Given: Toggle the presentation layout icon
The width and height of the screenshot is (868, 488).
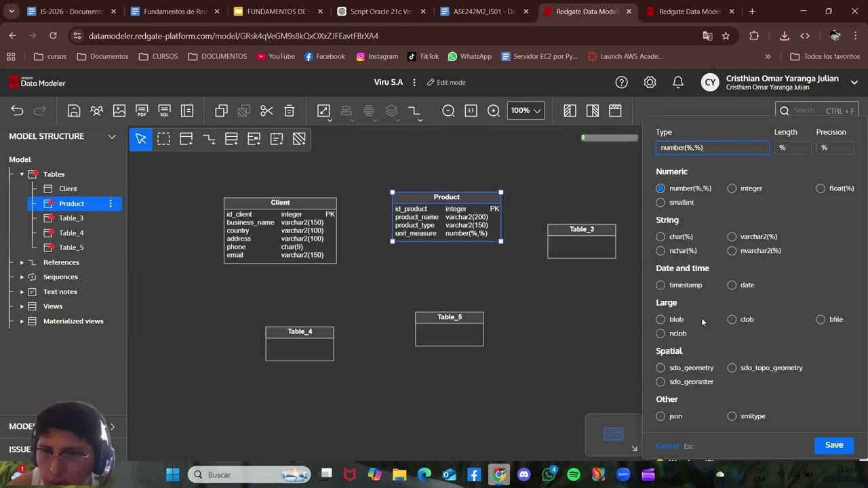Looking at the screenshot, I should 615,110.
